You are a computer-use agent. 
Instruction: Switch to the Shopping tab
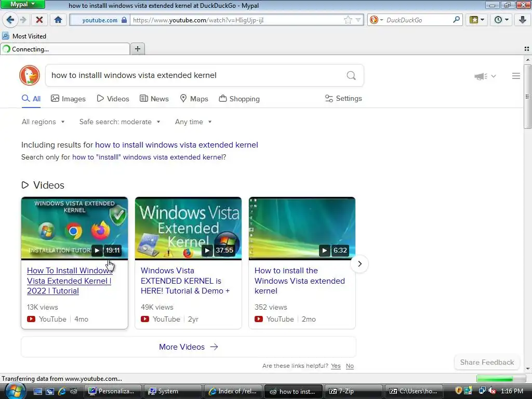point(239,99)
